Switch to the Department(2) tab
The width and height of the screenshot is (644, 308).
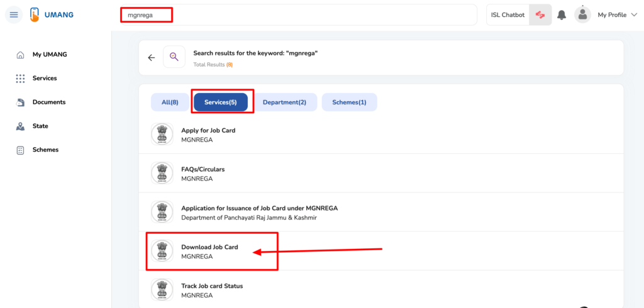click(285, 102)
